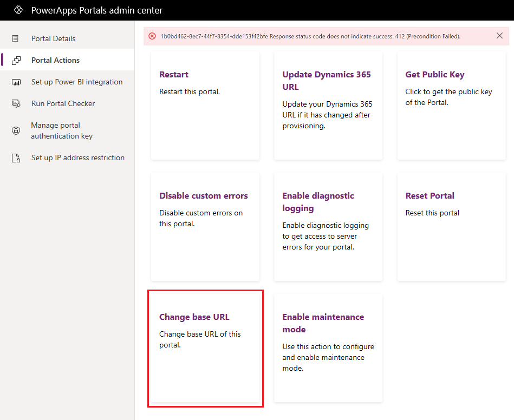This screenshot has height=420, width=514.
Task: Click the Get Public Key heading
Action: pos(435,75)
